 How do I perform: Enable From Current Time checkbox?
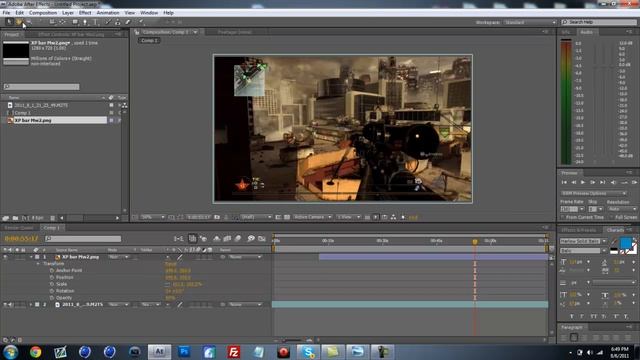tap(563, 217)
